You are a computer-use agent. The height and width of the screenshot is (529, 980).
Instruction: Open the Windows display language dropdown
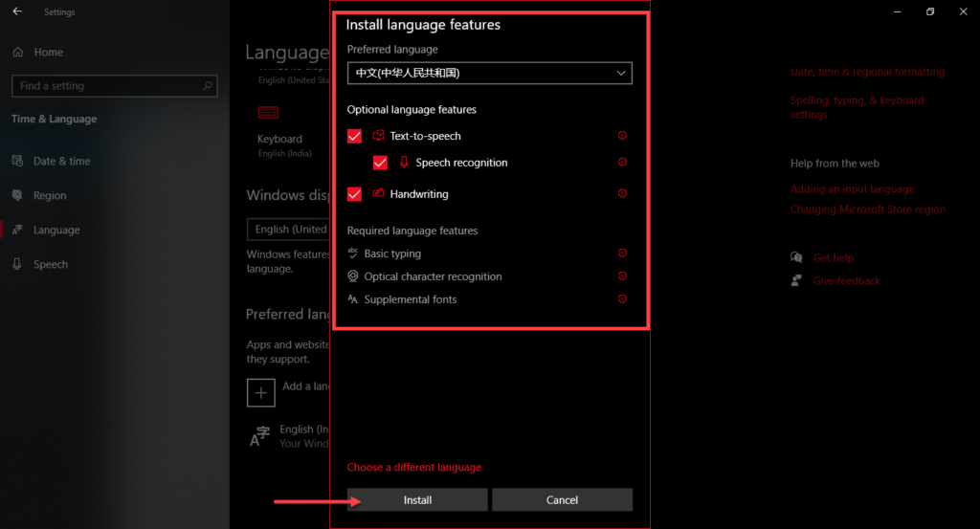[288, 230]
